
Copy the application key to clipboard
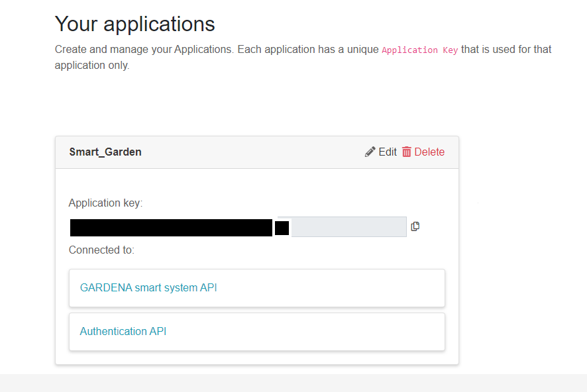click(415, 226)
